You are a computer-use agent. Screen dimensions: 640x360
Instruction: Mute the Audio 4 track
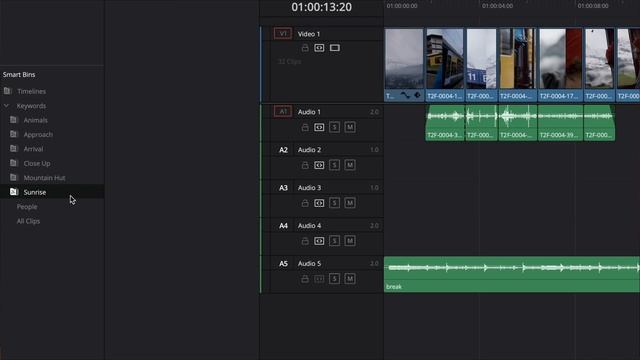(x=350, y=241)
